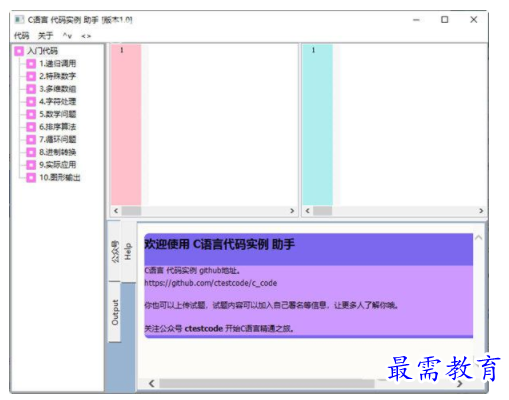
Task: Switch to the 公众号 vertical tab
Action: 115,251
